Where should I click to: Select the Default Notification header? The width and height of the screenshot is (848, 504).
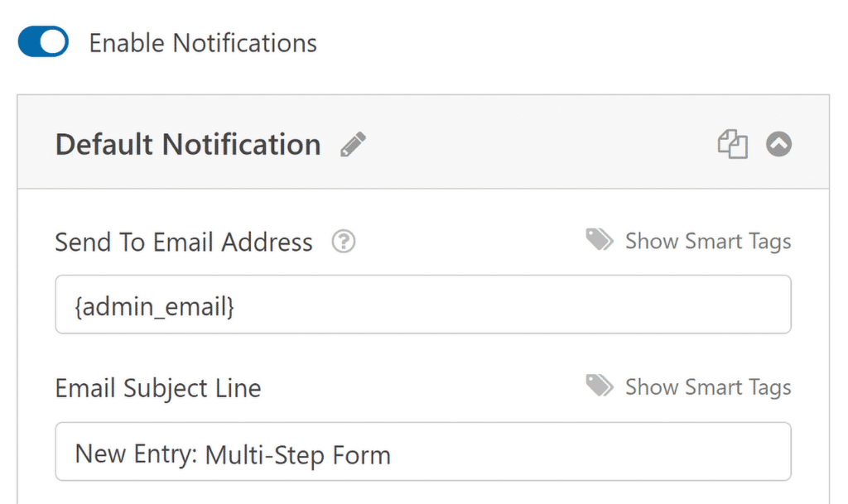coord(187,143)
